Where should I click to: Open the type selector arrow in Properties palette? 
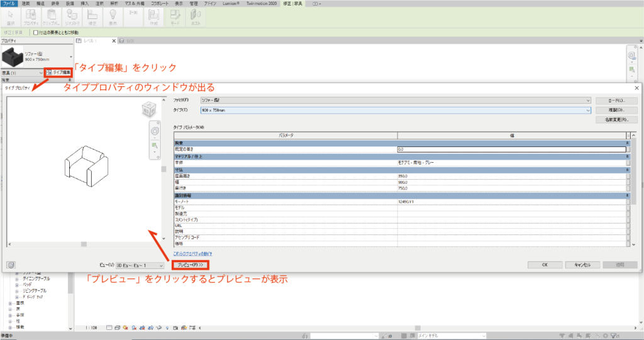[x=70, y=57]
